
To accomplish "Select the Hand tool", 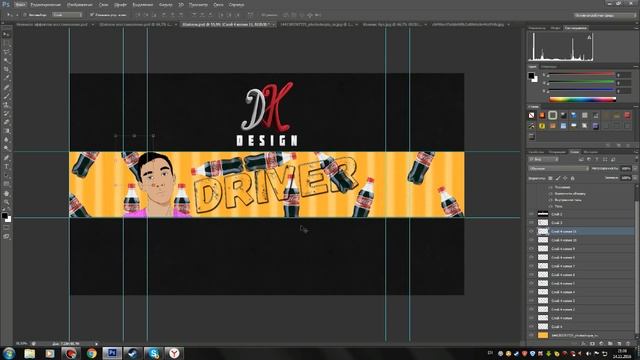I will [x=7, y=193].
